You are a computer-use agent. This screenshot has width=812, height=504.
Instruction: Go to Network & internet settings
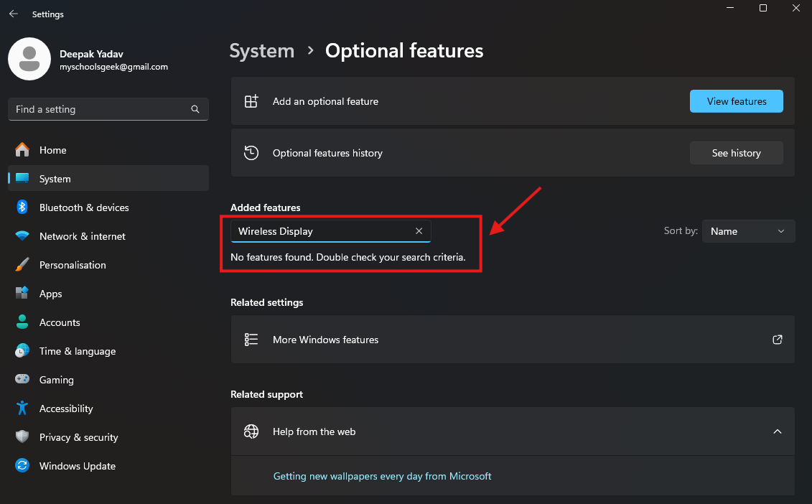108,235
